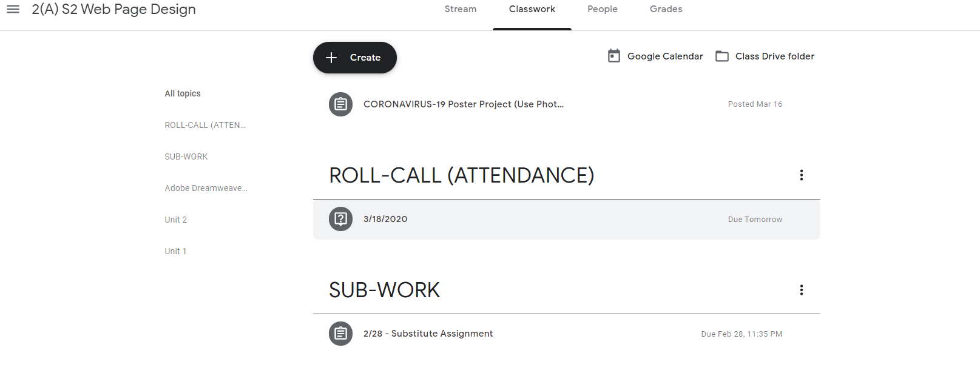
Task: Click the 3/18/2020 question icon
Action: (x=340, y=219)
